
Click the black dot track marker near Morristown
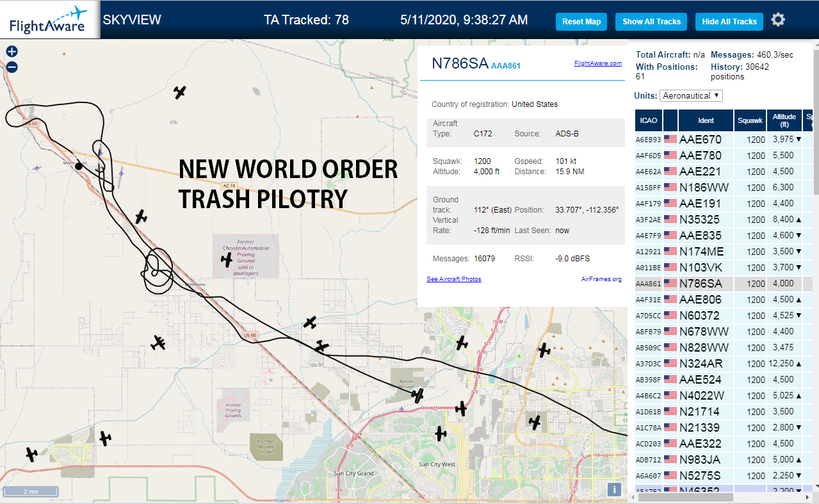[78, 166]
